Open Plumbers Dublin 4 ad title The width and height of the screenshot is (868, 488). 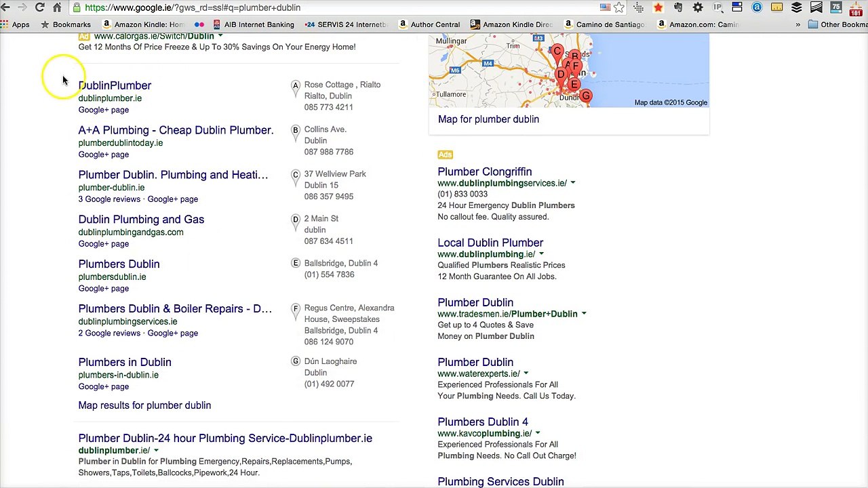tap(483, 422)
